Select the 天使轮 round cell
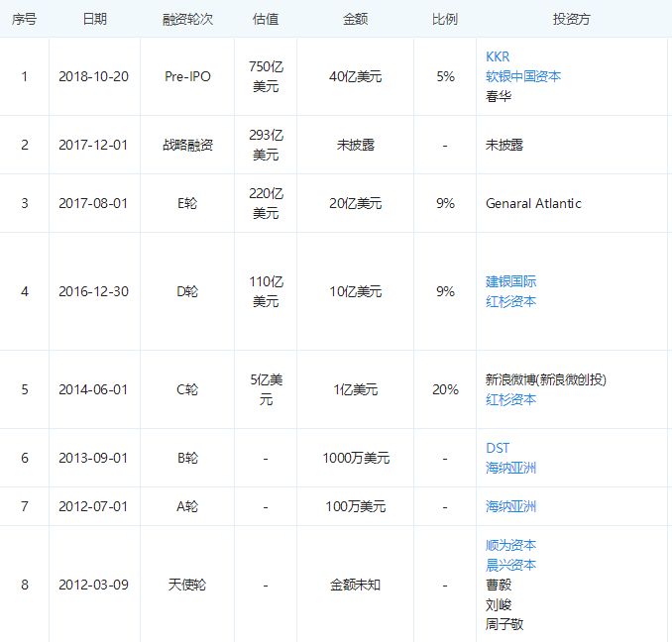 [187, 585]
